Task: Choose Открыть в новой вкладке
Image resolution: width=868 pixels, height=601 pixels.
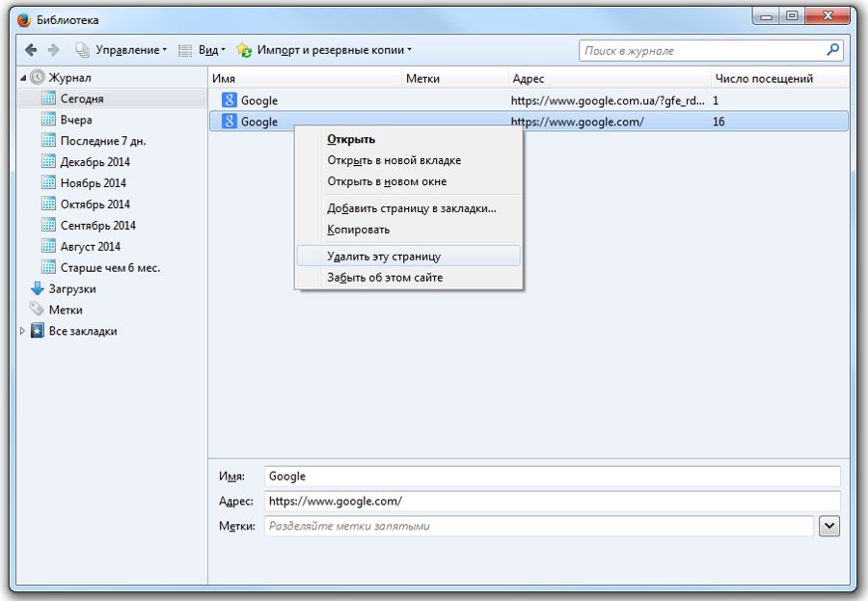Action: (x=393, y=160)
